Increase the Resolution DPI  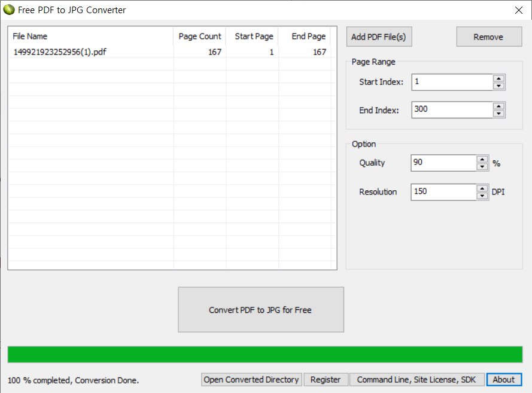(x=482, y=188)
